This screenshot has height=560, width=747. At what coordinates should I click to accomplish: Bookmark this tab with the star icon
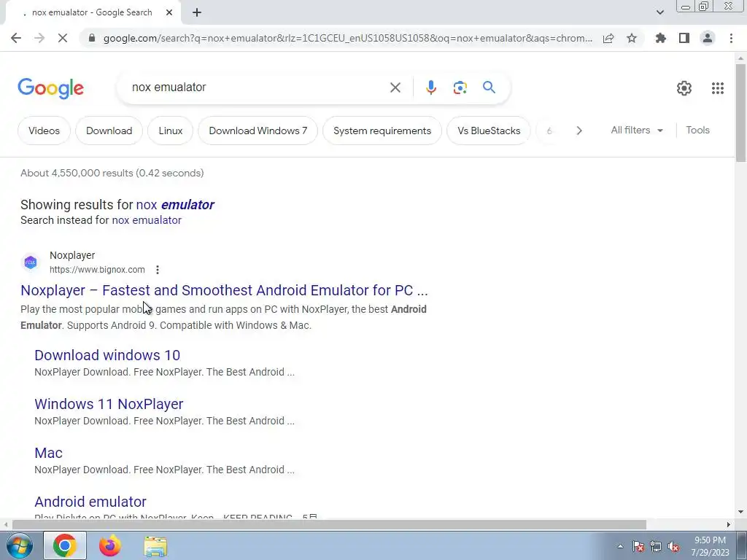coord(632,38)
